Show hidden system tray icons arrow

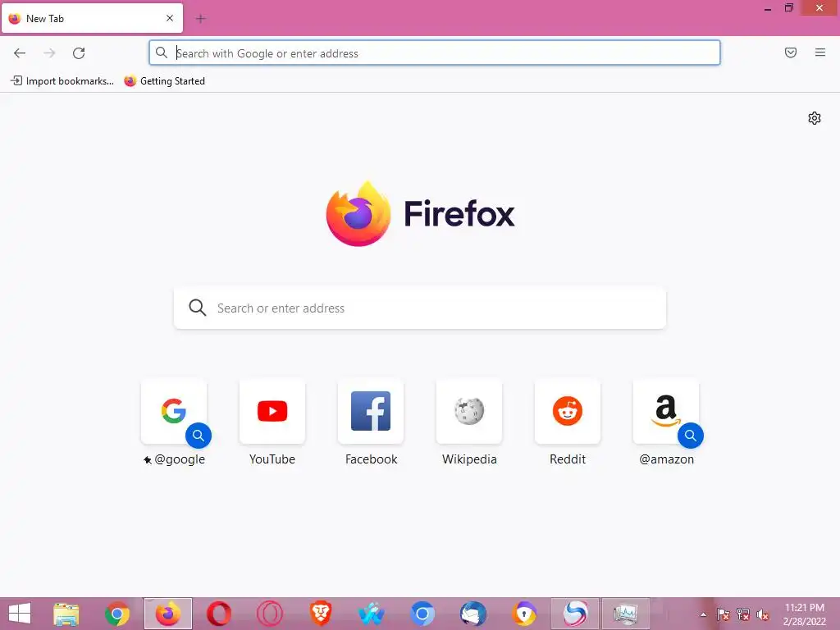pos(703,615)
